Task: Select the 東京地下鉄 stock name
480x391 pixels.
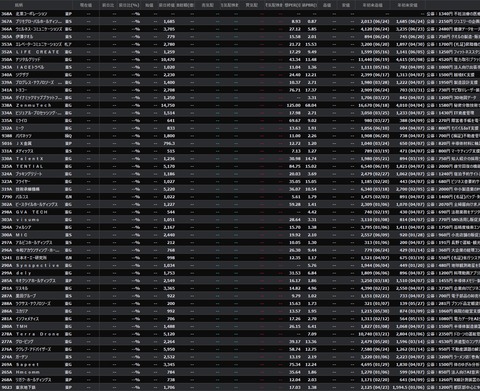Action: coord(26,387)
